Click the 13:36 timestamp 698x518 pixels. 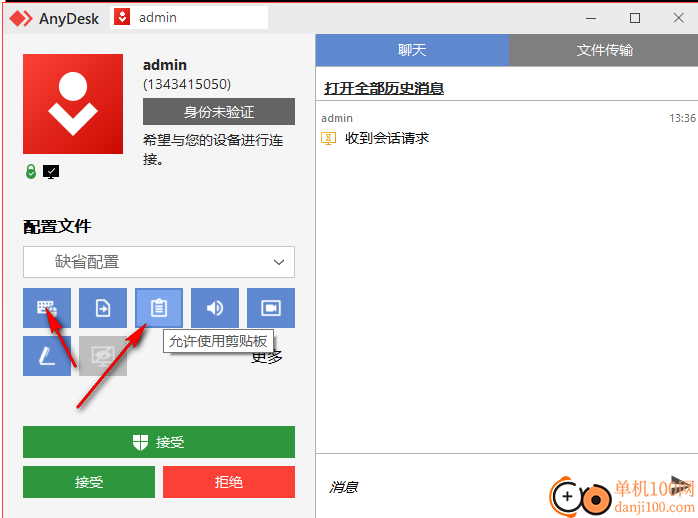[682, 118]
